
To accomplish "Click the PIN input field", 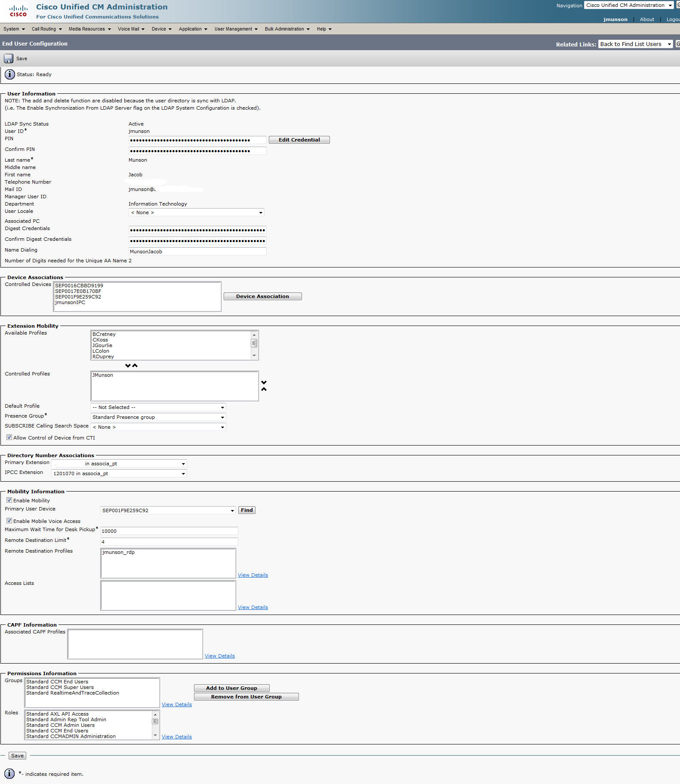I will (197, 140).
